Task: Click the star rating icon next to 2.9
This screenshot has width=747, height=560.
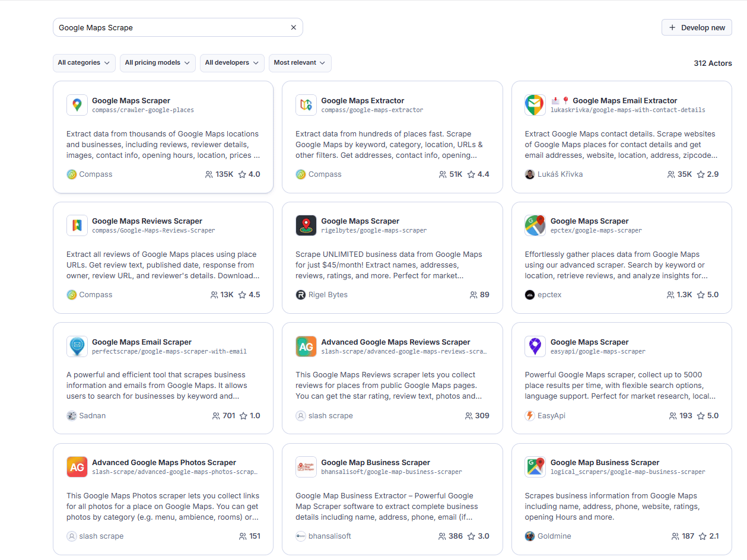Action: pyautogui.click(x=701, y=174)
